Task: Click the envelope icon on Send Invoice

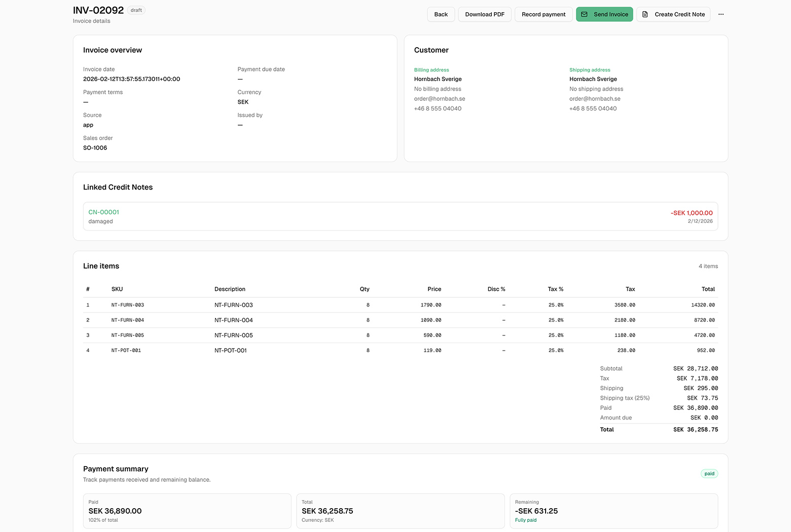Action: pyautogui.click(x=585, y=14)
